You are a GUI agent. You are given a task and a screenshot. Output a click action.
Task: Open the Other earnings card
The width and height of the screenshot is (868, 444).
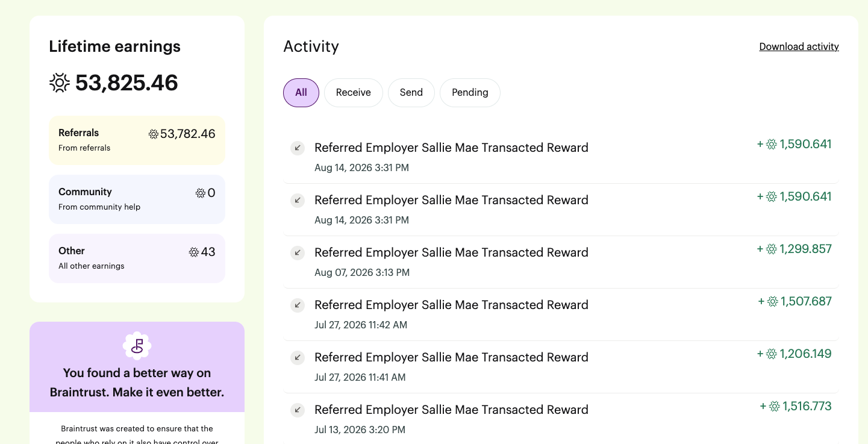(137, 258)
